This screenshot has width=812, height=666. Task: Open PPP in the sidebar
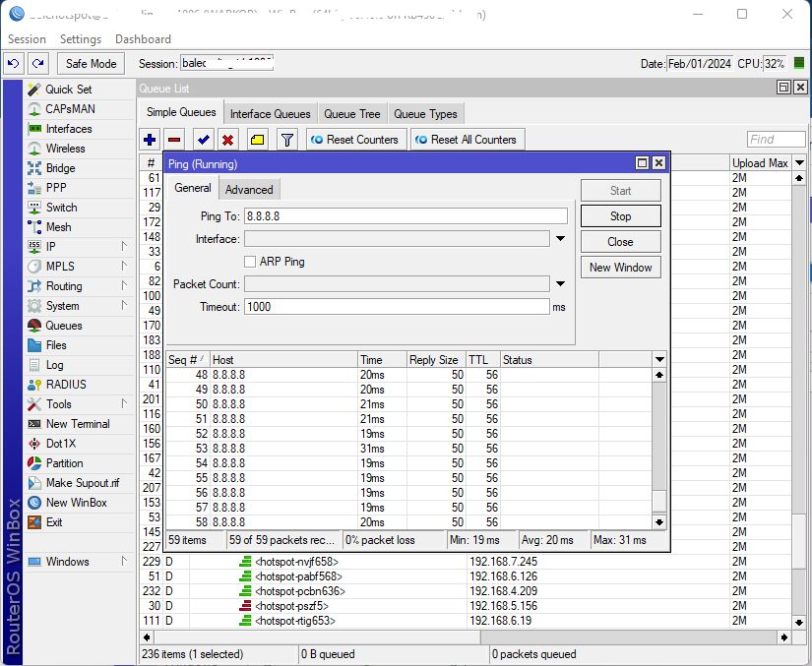pos(56,188)
